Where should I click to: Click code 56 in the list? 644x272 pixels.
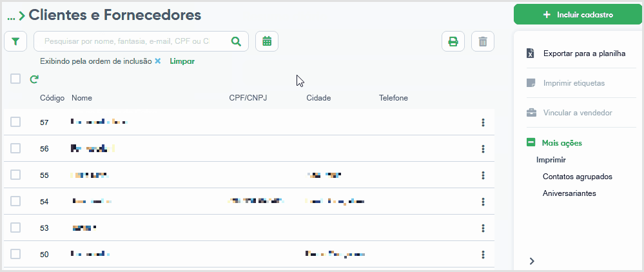pyautogui.click(x=44, y=149)
